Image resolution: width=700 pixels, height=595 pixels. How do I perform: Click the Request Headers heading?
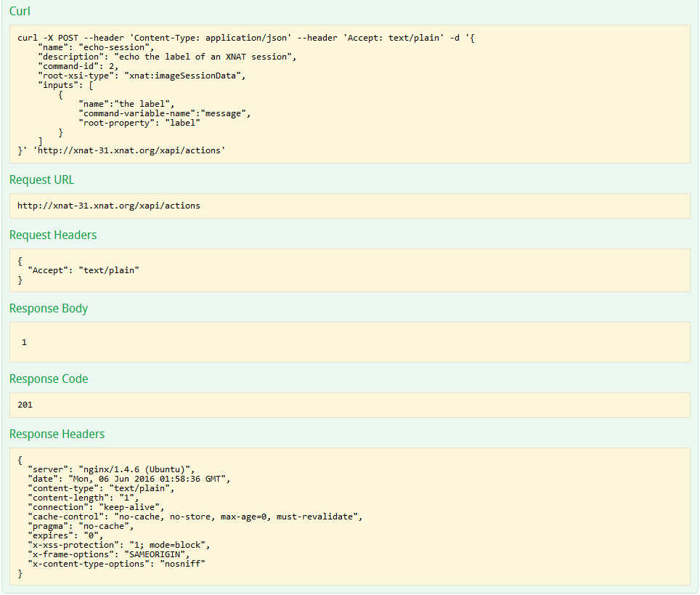point(53,235)
